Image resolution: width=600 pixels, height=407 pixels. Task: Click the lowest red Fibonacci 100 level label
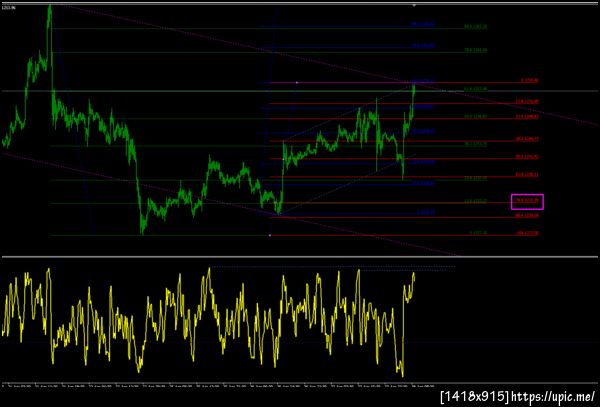[x=527, y=233]
